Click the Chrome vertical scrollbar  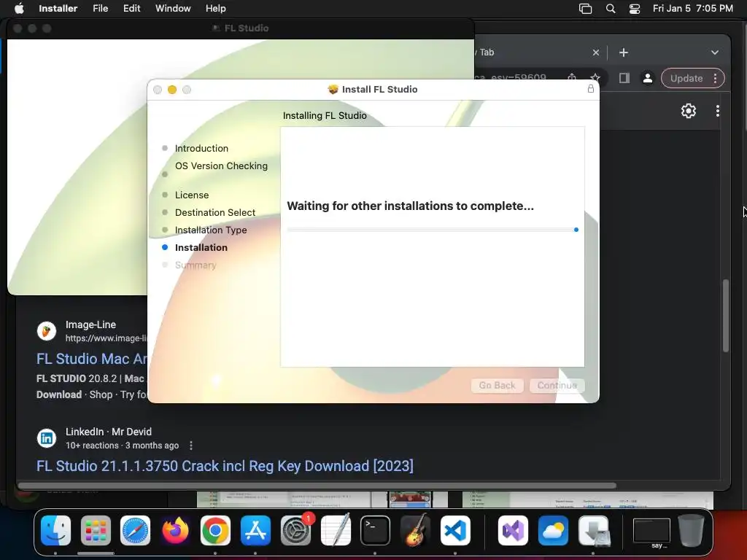click(x=726, y=315)
